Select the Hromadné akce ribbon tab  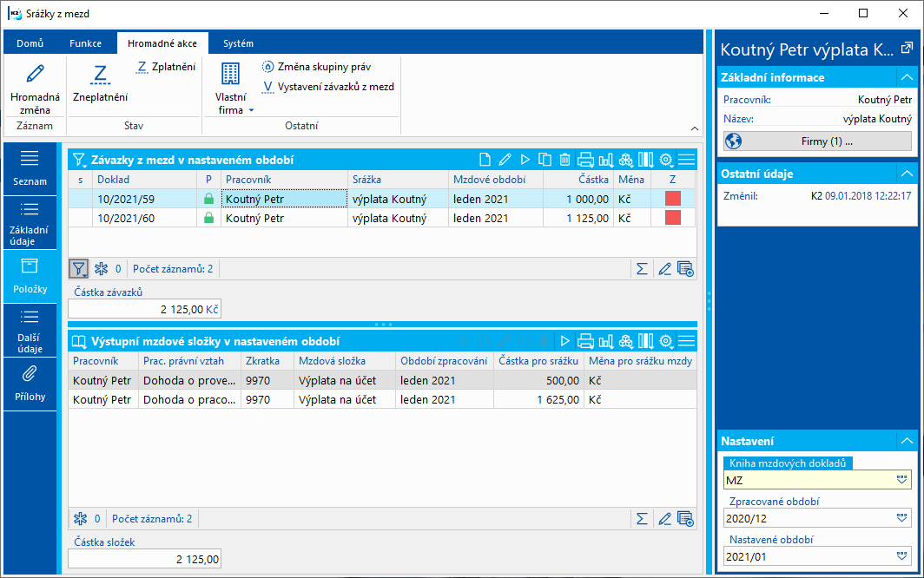pyautogui.click(x=162, y=43)
